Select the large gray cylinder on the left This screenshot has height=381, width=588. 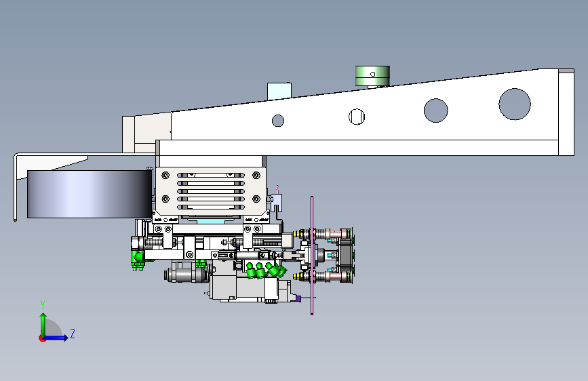pyautogui.click(x=90, y=194)
